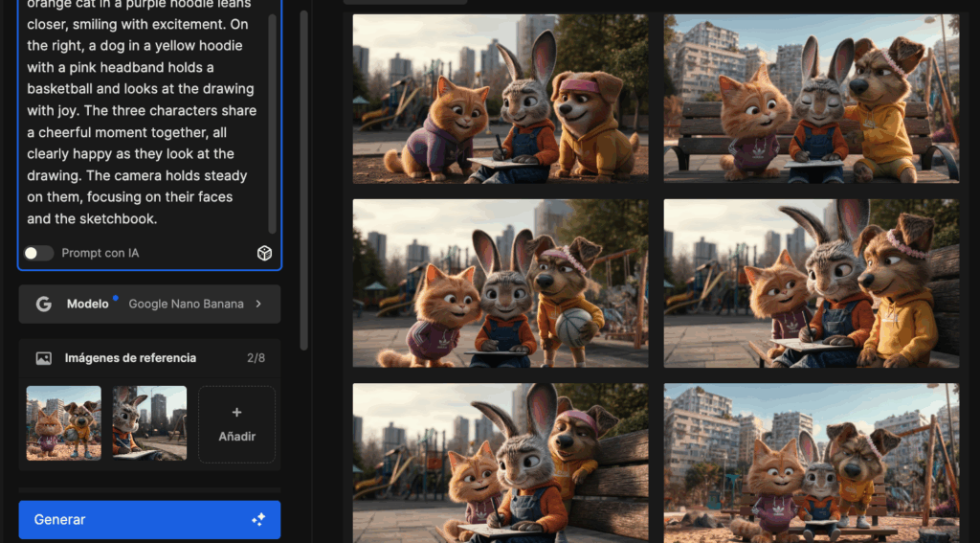Open the top-left generated image result
This screenshot has width=980, height=543.
click(500, 98)
